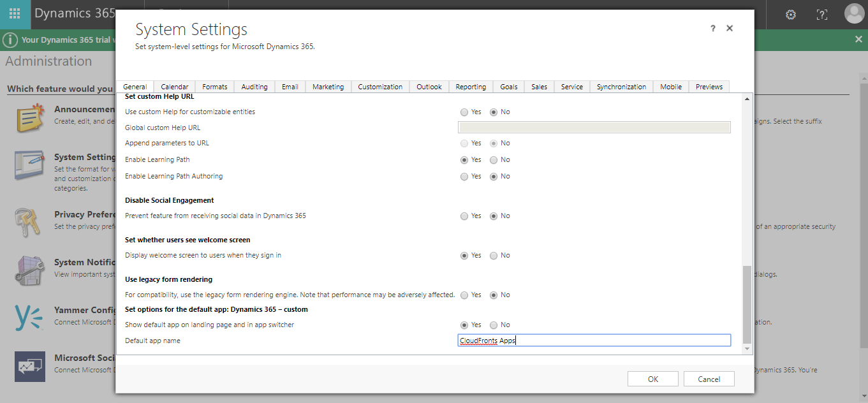Choose Yes for Enable Learning Path
The width and height of the screenshot is (868, 403).
[464, 160]
